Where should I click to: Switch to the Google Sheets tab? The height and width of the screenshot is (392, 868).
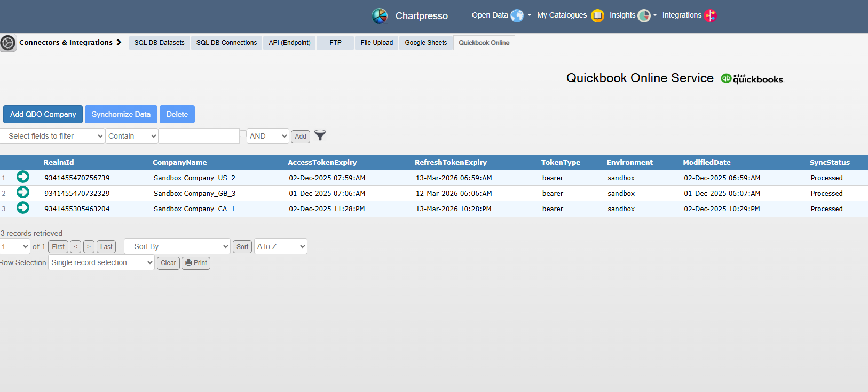[425, 43]
